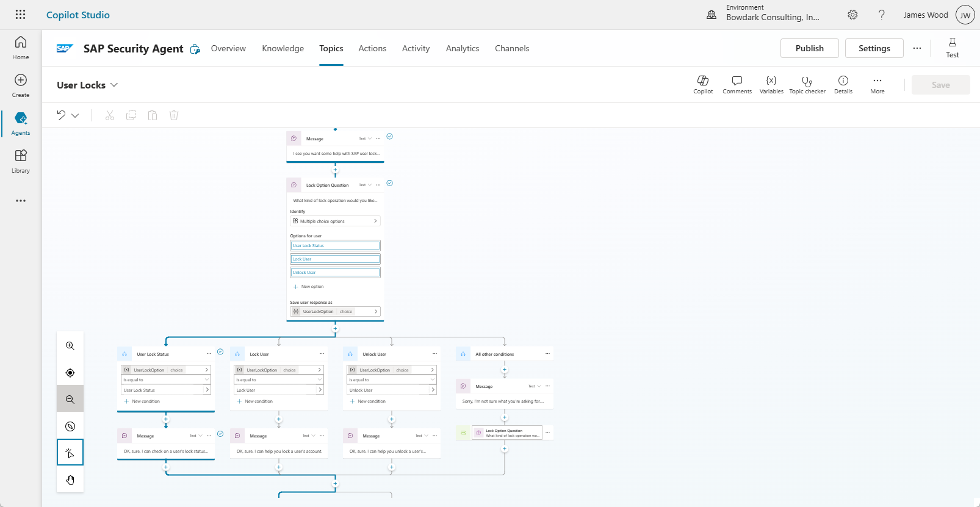Open the Multiple choice options identify selector

tap(335, 221)
